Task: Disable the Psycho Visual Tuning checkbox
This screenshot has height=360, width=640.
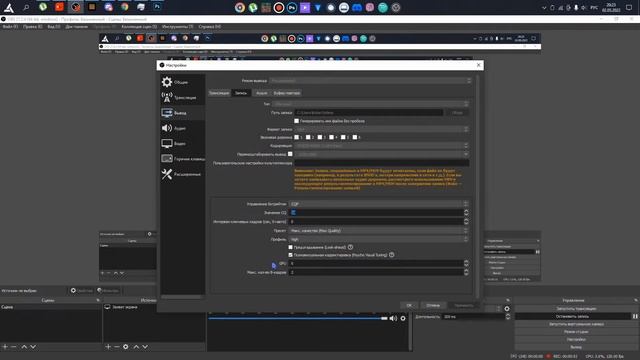Action: click(291, 255)
